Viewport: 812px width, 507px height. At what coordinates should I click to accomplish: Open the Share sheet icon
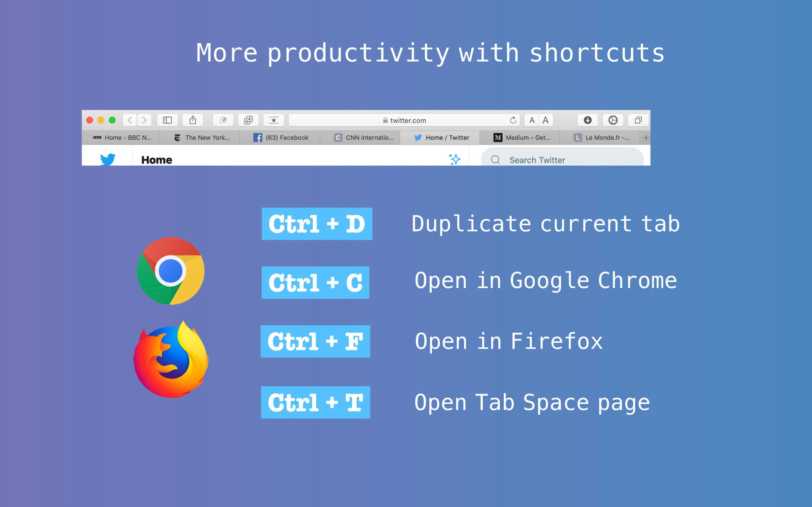pyautogui.click(x=193, y=120)
